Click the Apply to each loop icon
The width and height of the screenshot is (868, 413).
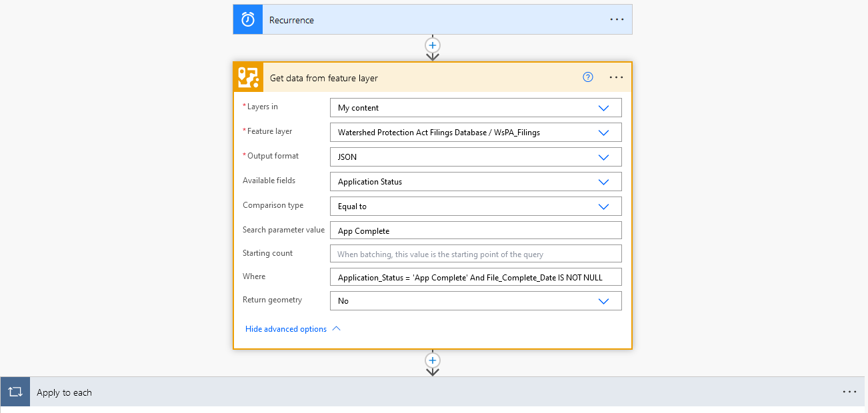tap(15, 392)
